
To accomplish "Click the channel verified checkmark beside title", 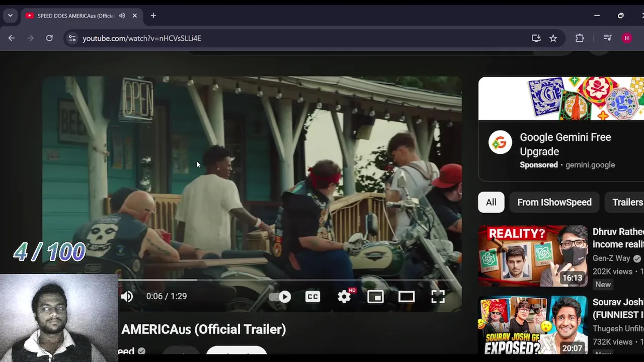I will pos(141,351).
